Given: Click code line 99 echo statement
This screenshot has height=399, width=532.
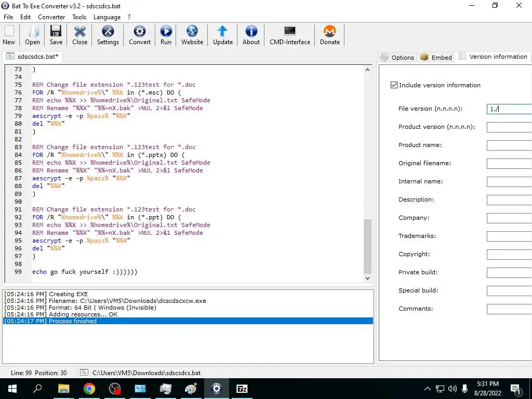Looking at the screenshot, I should tap(85, 272).
